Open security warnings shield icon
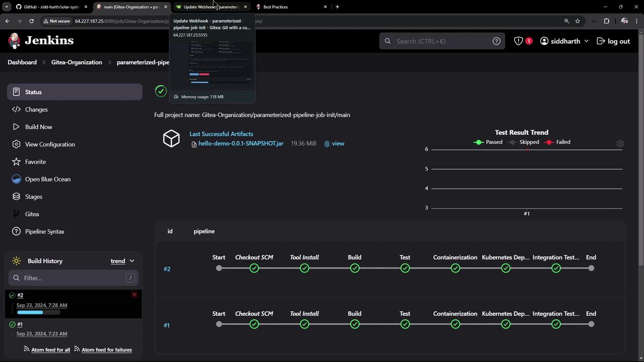Screen dimensions: 644x362 518,41
